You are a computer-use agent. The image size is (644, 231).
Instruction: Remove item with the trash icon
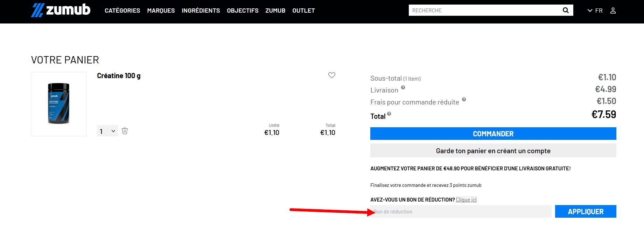pos(125,131)
